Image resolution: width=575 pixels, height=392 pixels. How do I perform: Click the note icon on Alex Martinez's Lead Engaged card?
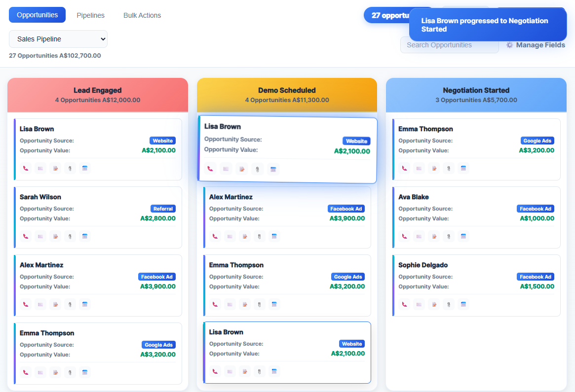[x=55, y=304]
